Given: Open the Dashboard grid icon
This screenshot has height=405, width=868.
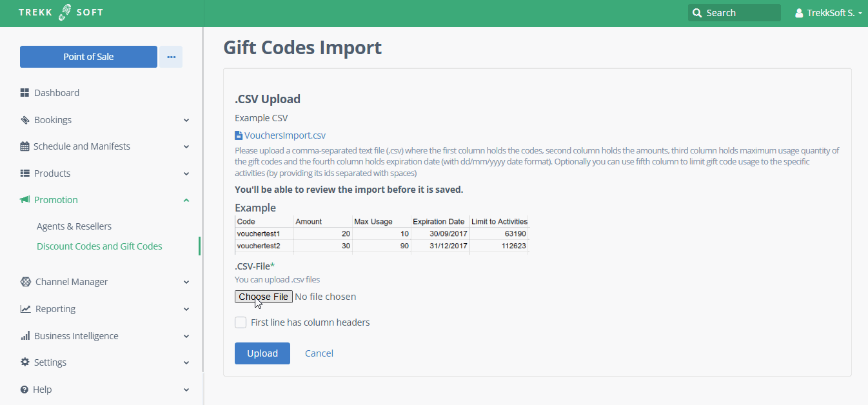Looking at the screenshot, I should 25,92.
